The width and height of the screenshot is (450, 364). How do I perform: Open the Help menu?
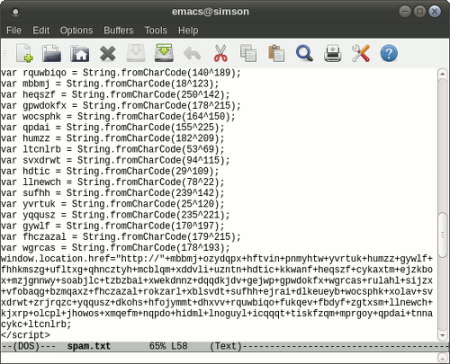(x=188, y=30)
